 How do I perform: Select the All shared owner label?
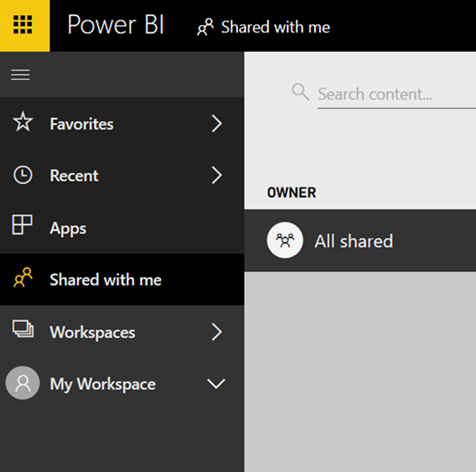(x=354, y=241)
